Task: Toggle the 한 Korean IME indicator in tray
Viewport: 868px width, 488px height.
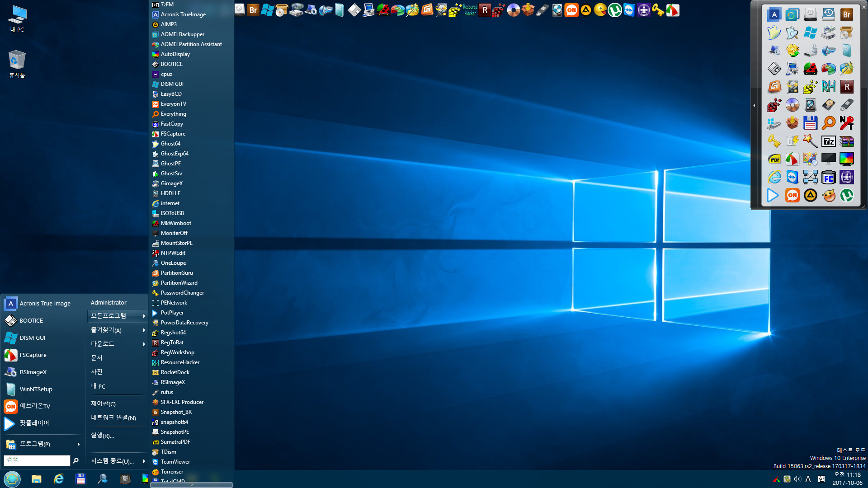Action: (x=821, y=479)
